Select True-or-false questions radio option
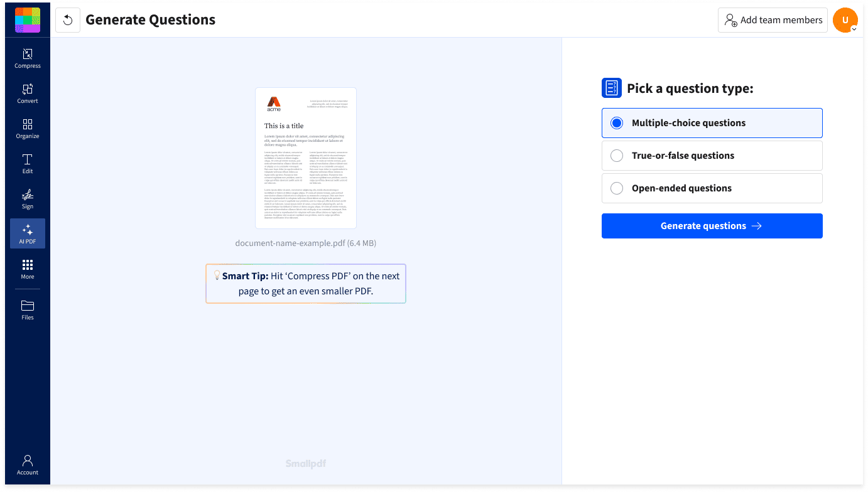 pos(712,156)
